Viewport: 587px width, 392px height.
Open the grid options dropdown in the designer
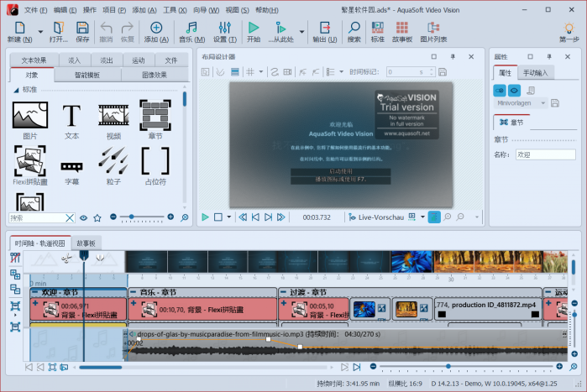coord(261,72)
